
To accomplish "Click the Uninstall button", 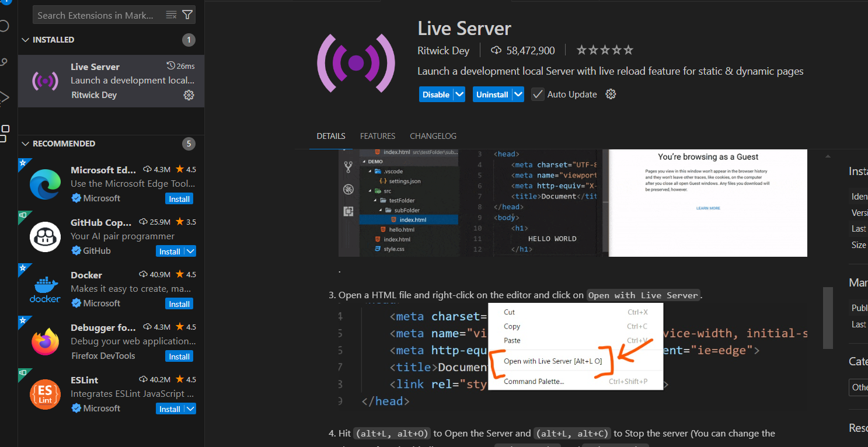I will pos(492,95).
